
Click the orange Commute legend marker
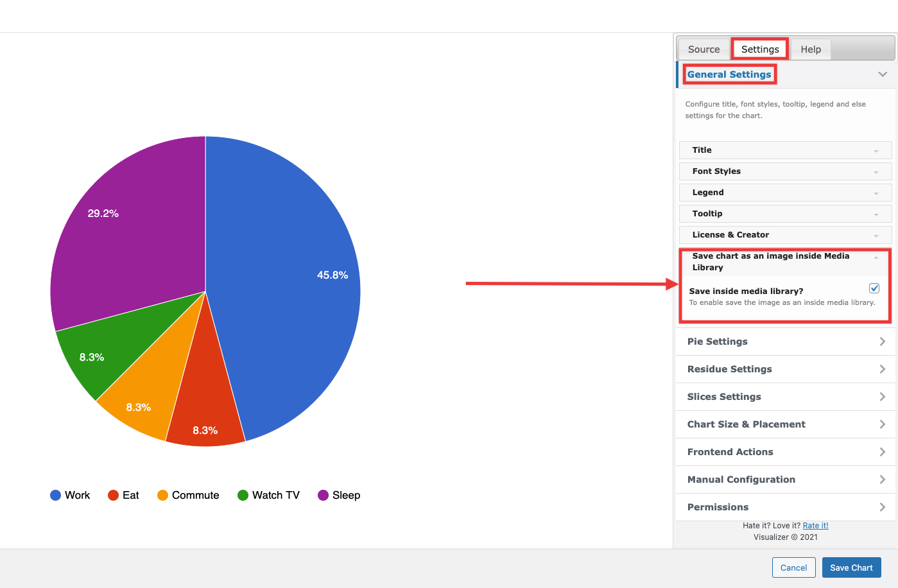click(x=162, y=495)
